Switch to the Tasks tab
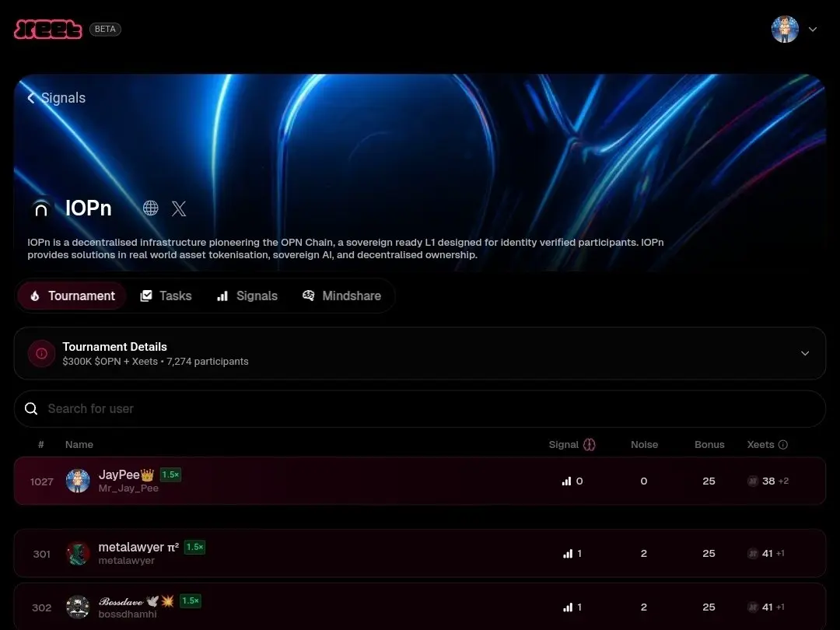This screenshot has width=840, height=630. click(166, 296)
